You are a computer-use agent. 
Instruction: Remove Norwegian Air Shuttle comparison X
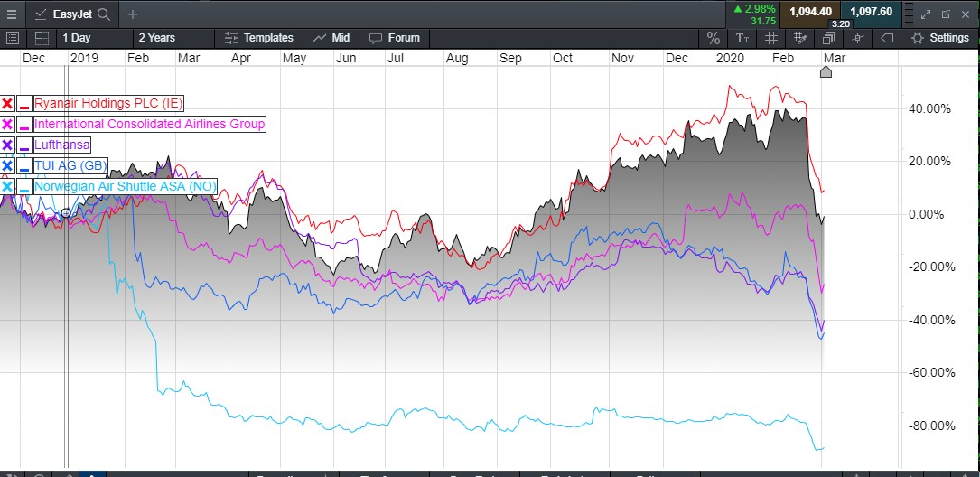coord(7,186)
